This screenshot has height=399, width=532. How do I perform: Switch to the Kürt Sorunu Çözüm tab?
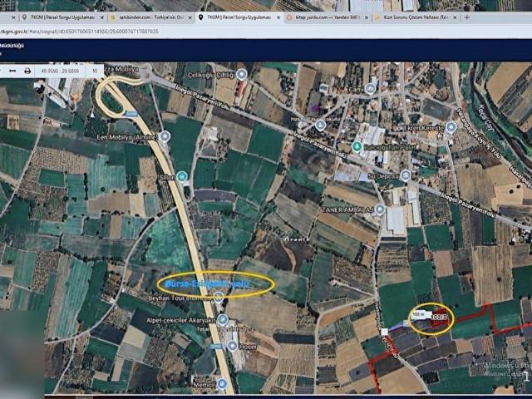coord(411,17)
